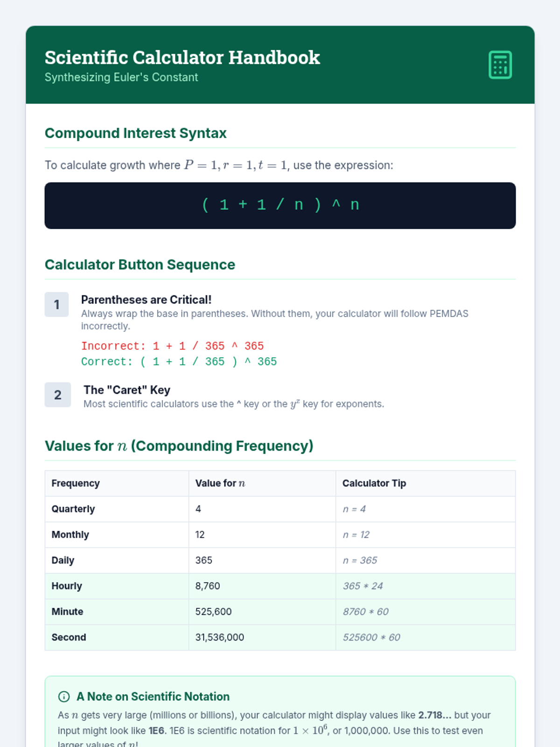560x747 pixels.
Task: Select the green Correct expression line
Action: point(179,362)
